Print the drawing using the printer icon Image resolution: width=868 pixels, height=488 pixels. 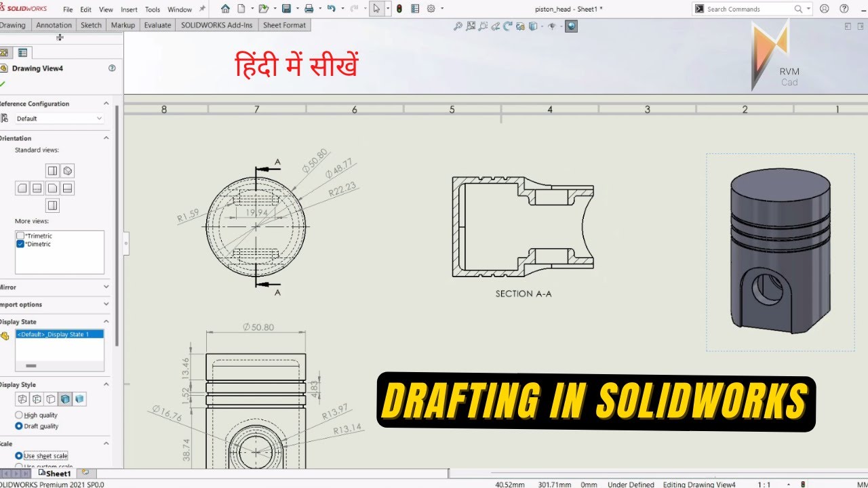pyautogui.click(x=309, y=9)
